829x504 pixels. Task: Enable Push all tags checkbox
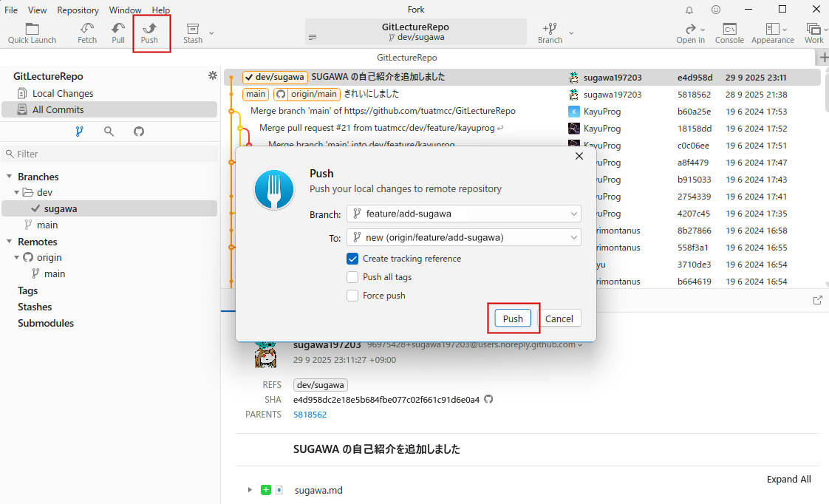tap(352, 277)
